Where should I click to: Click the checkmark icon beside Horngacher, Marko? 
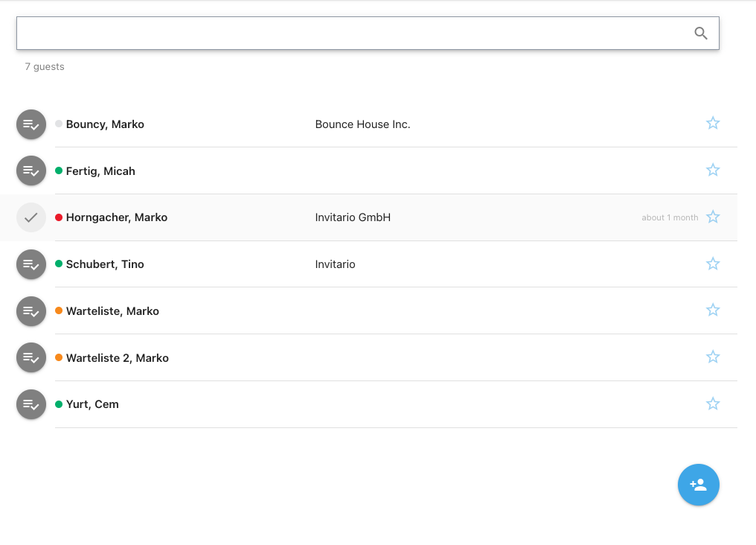(x=31, y=217)
